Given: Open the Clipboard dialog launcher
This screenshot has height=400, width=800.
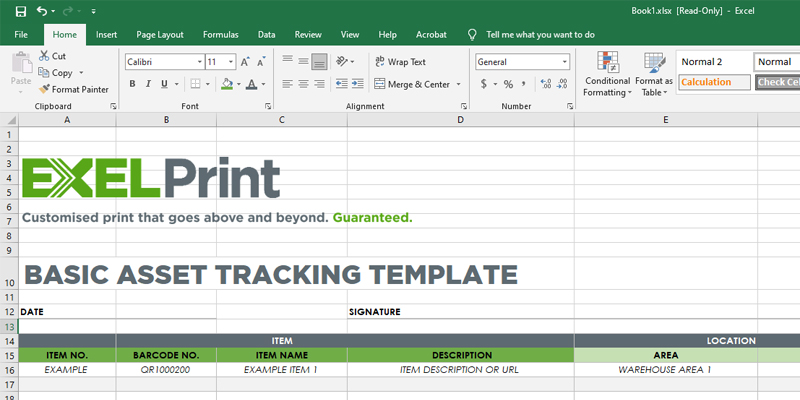Looking at the screenshot, I should [113, 106].
